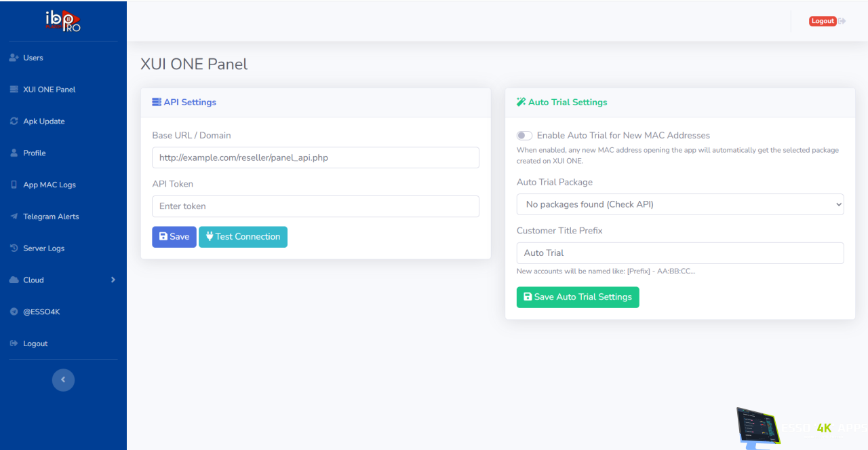Click the API Settings card title
Screen dimensions: 868x450
pyautogui.click(x=190, y=102)
